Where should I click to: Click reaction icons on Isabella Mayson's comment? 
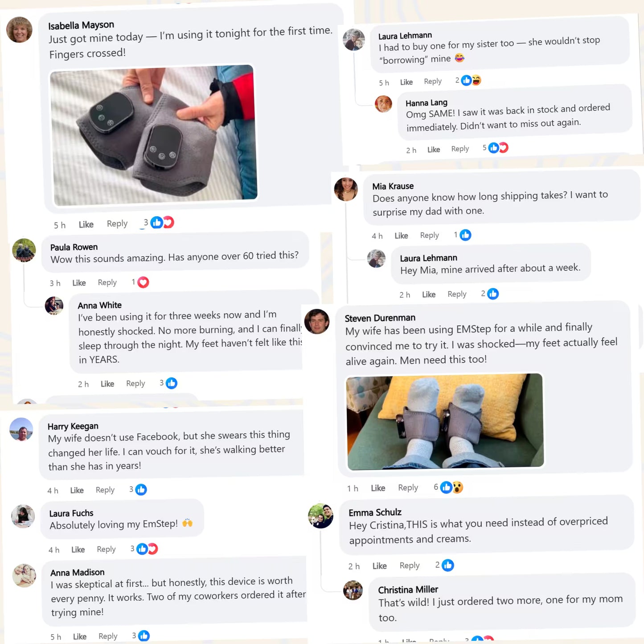162,222
